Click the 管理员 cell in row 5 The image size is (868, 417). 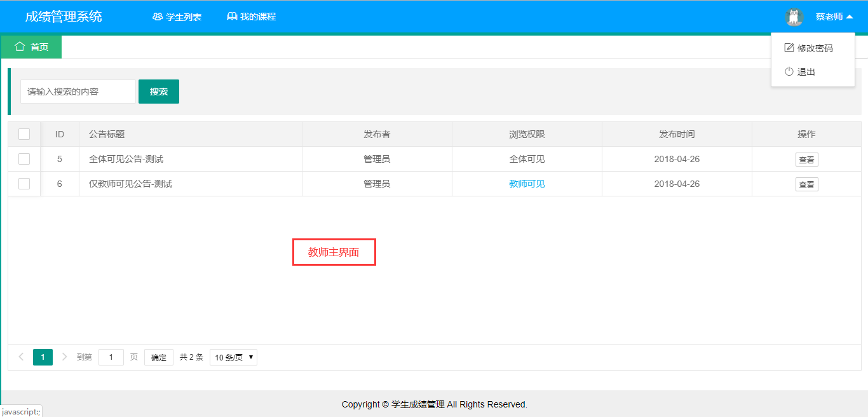coord(377,159)
